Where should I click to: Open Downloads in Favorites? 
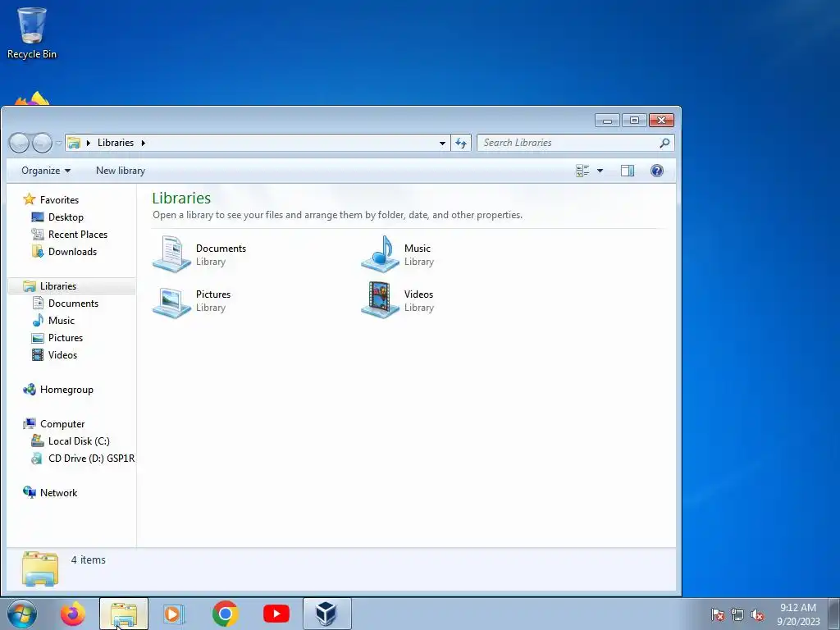pyautogui.click(x=72, y=251)
